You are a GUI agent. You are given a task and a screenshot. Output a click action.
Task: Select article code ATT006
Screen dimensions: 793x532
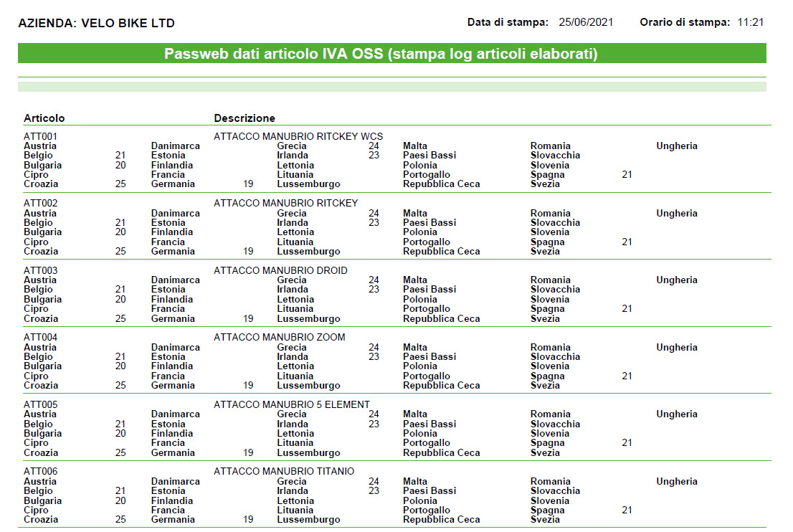pyautogui.click(x=41, y=471)
